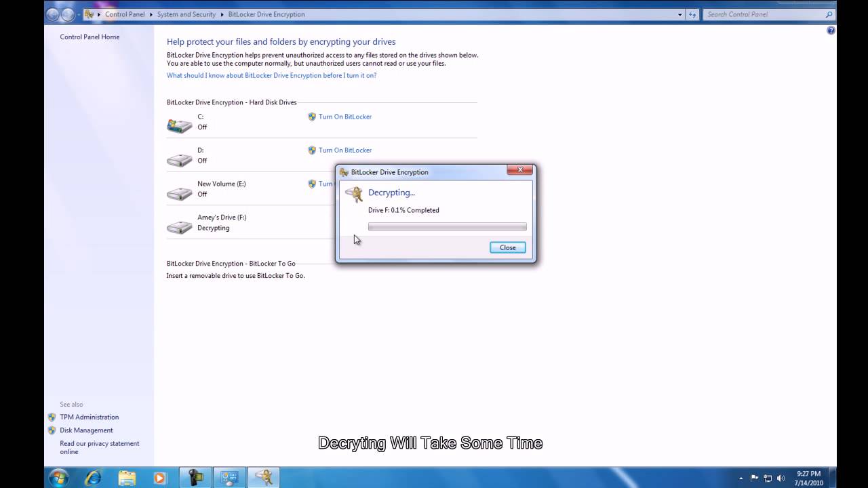Expand arrow after Control Panel breadcrumb
The height and width of the screenshot is (488, 868).
click(151, 14)
